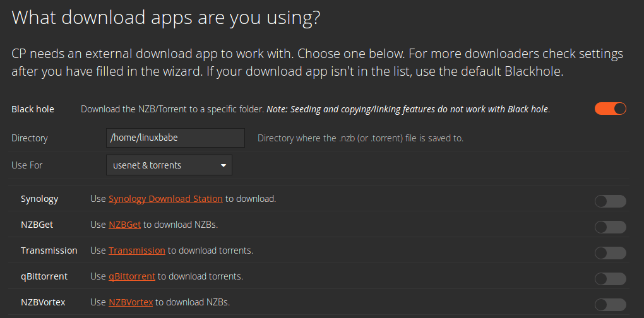This screenshot has width=644, height=318.
Task: Click the /home/linuxbabe directory field
Action: point(176,138)
